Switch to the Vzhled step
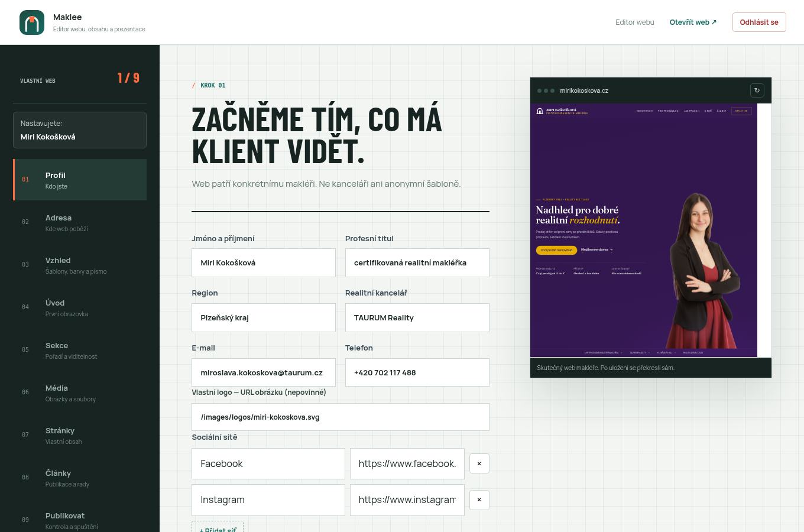 (80, 265)
